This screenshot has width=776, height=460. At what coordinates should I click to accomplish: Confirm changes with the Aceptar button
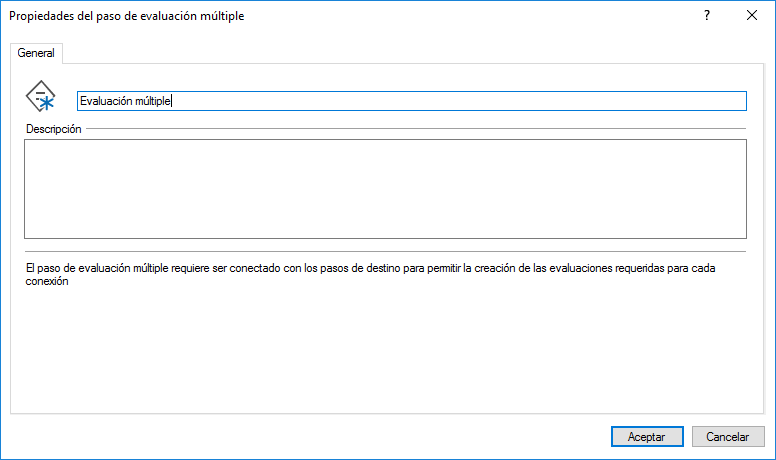(647, 437)
